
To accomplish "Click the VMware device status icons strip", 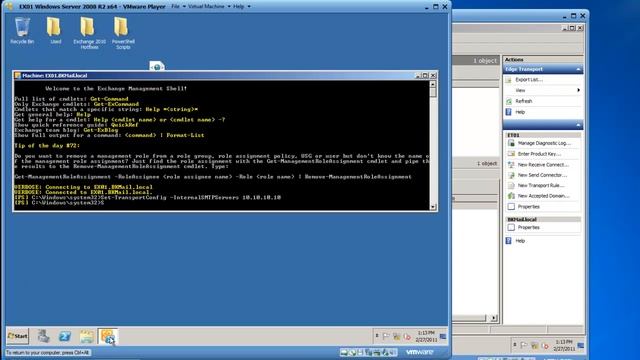I will click(368, 352).
